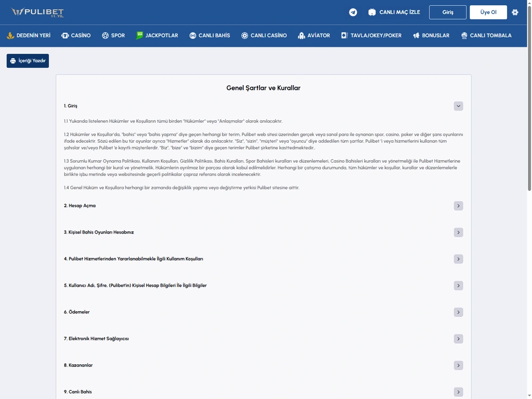The width and height of the screenshot is (532, 399).
Task: Click the 6. Ödemeler title text
Action: pos(77,312)
